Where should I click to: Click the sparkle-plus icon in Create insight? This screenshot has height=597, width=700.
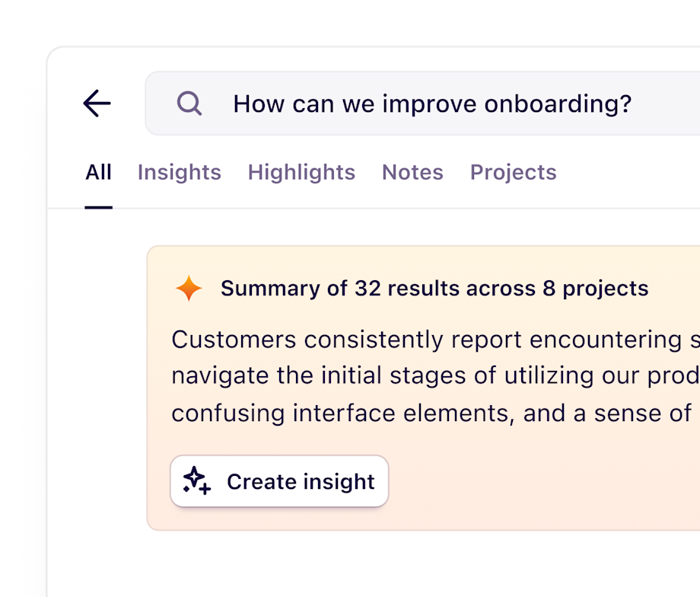197,480
